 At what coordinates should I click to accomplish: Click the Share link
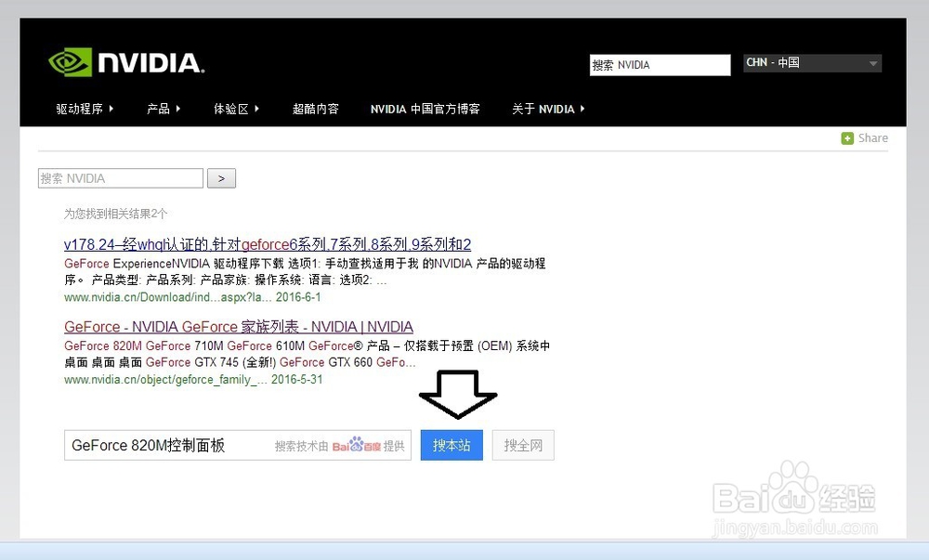tap(872, 138)
